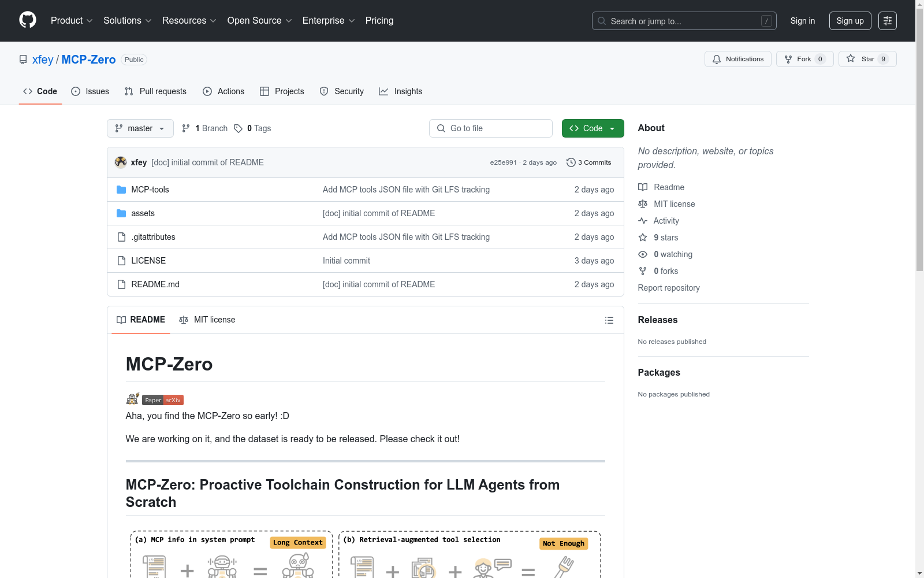Expand the Enterprise menu
The height and width of the screenshot is (578, 924).
pyautogui.click(x=329, y=21)
